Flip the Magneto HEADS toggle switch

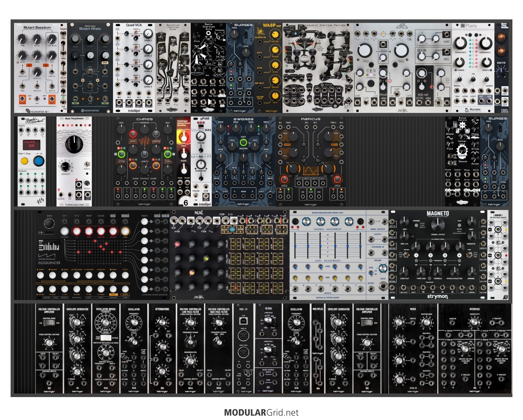406,254
